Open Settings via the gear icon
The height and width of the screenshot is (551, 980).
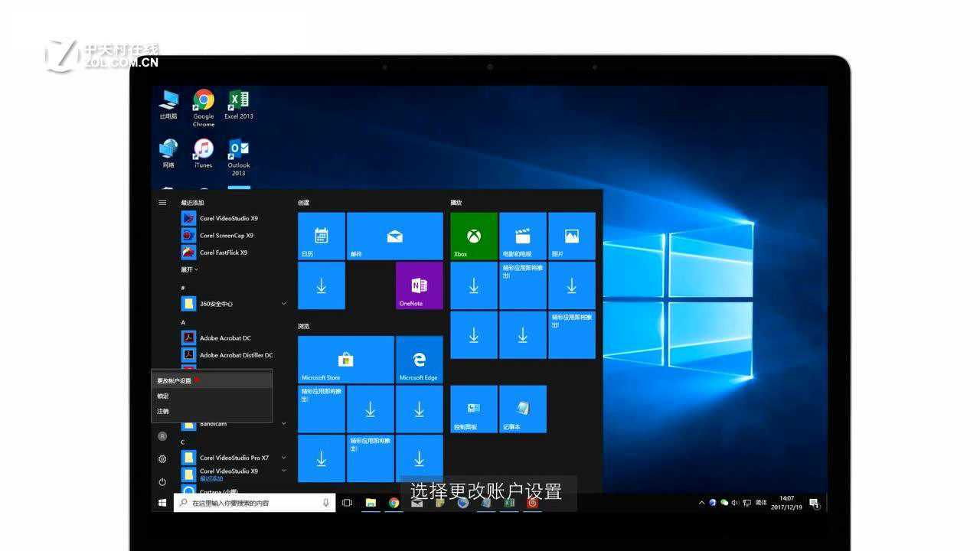click(x=162, y=459)
